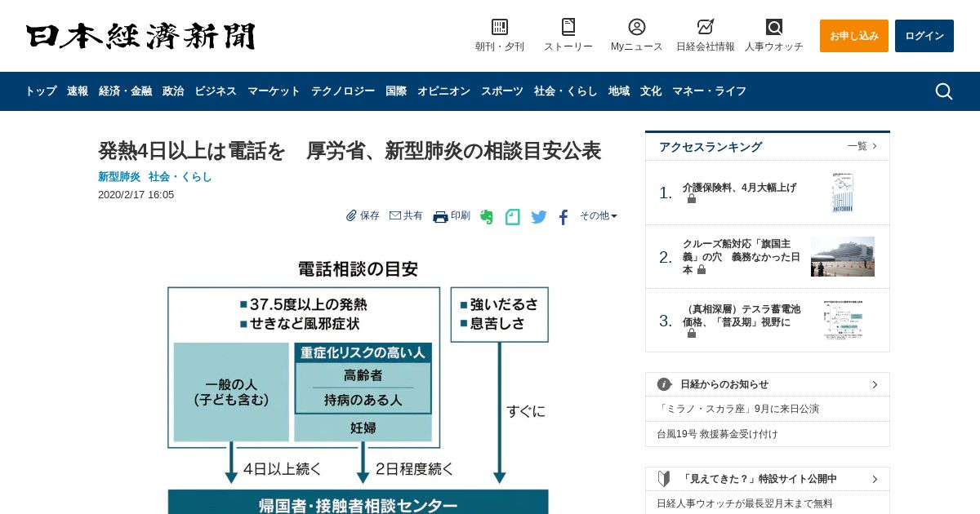Go to the トップ navigation item
980x514 pixels.
[x=41, y=91]
